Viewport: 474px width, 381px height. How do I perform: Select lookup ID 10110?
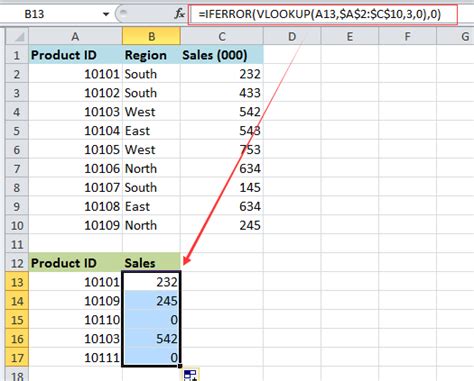click(75, 320)
